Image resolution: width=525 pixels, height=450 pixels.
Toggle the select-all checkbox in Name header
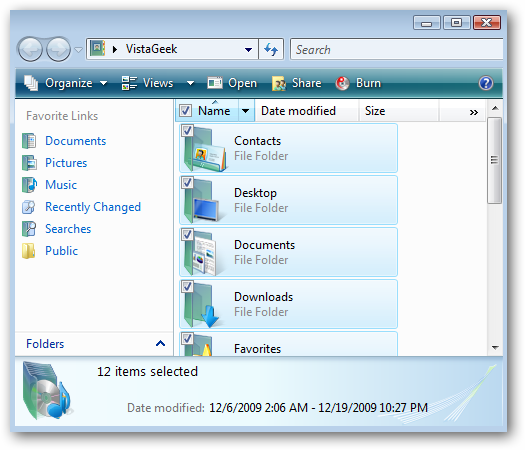(x=185, y=110)
